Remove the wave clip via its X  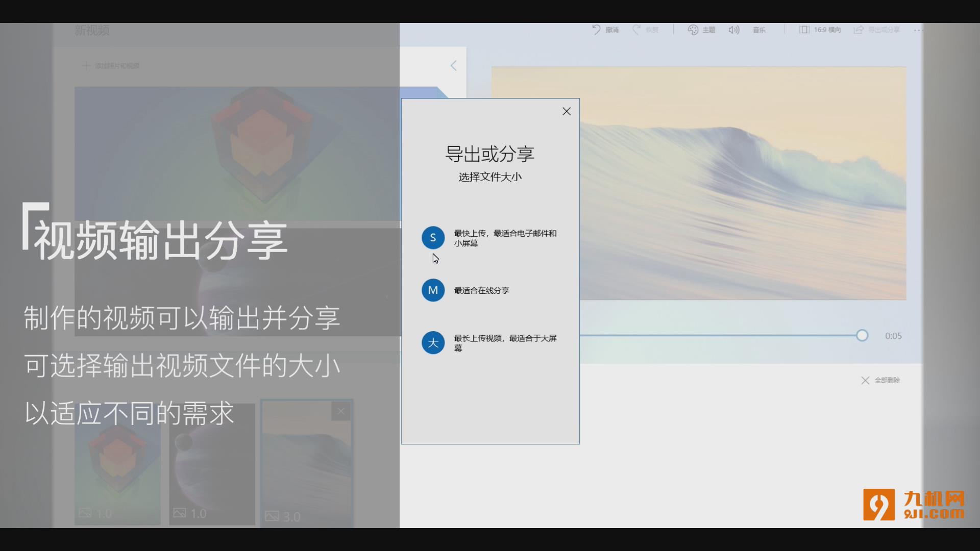[340, 411]
